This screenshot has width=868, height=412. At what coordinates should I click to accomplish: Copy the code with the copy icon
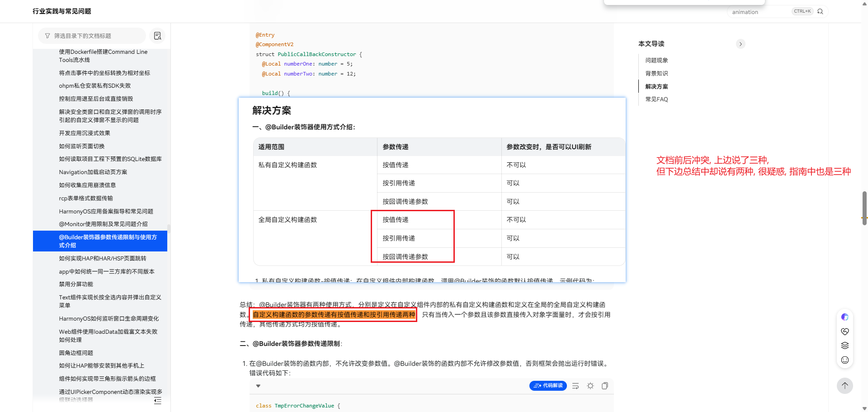click(605, 386)
